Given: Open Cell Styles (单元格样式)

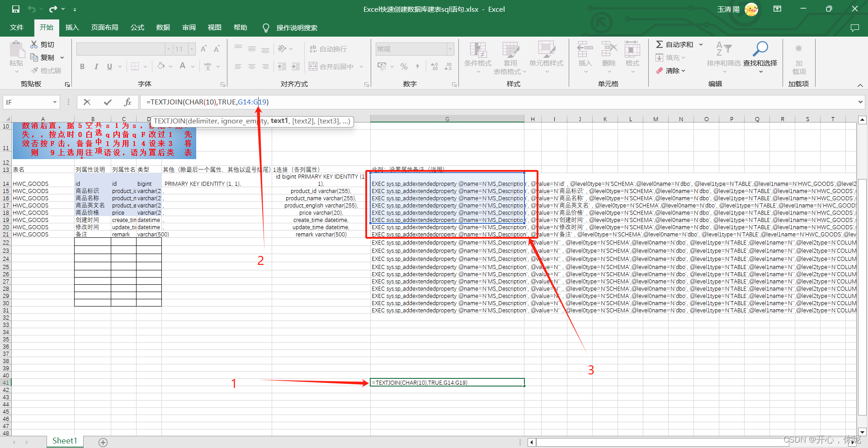Looking at the screenshot, I should click(546, 58).
